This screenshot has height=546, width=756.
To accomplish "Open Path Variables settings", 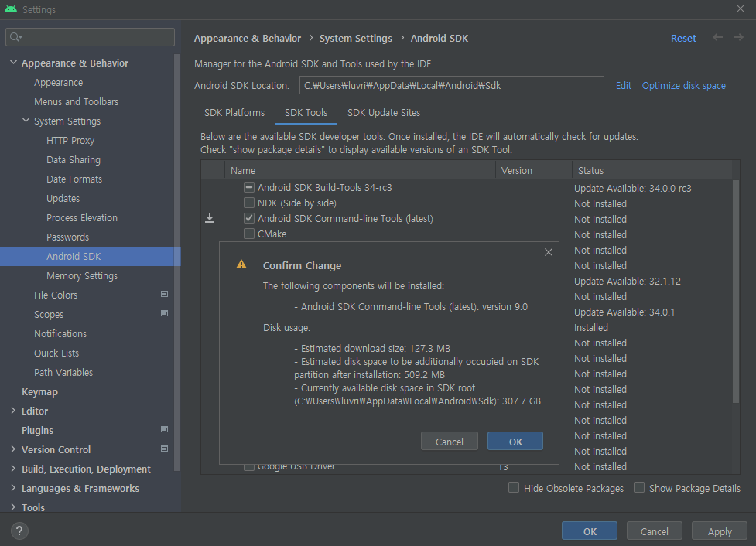I will [63, 372].
